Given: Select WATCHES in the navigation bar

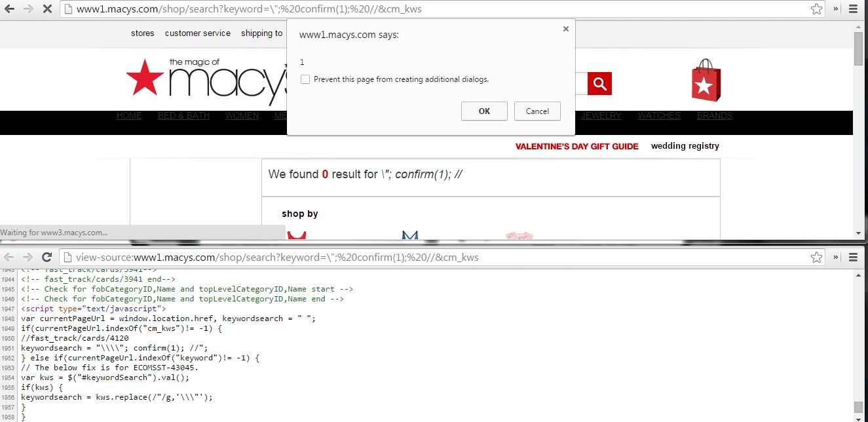Looking at the screenshot, I should pos(659,115).
